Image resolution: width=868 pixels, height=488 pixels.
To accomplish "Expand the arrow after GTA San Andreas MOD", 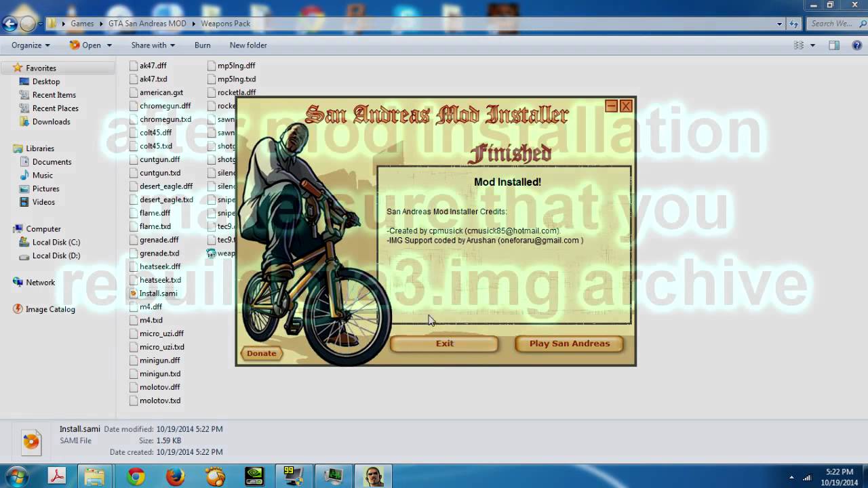I will pyautogui.click(x=193, y=24).
